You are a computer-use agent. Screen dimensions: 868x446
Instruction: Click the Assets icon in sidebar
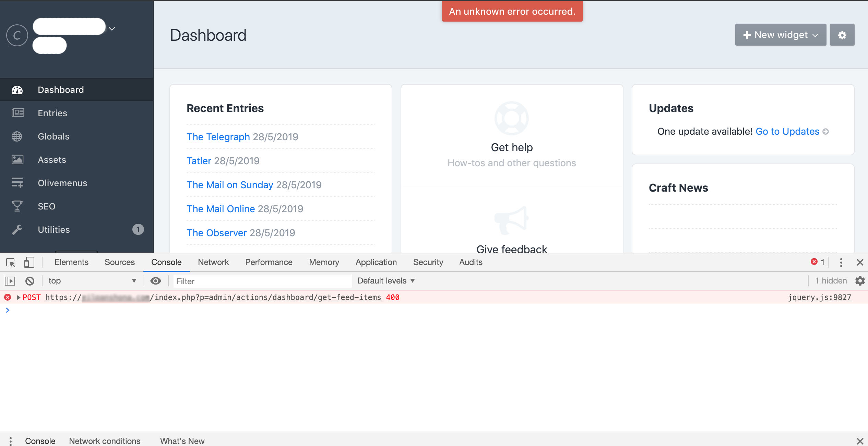(17, 159)
